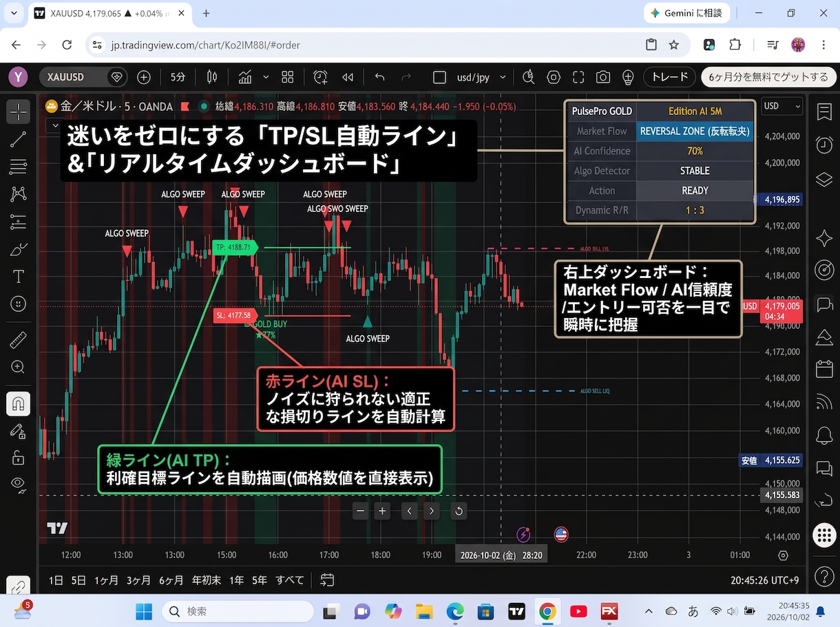Click the トレード button

[670, 77]
